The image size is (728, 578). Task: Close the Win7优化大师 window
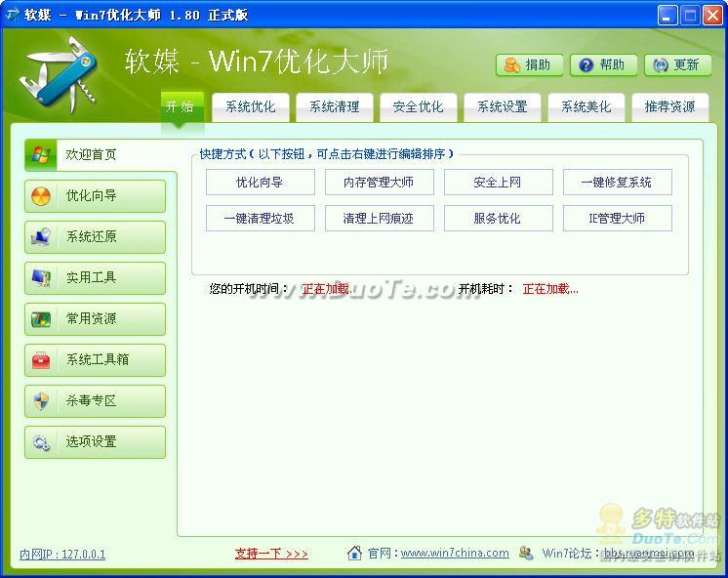[x=712, y=16]
